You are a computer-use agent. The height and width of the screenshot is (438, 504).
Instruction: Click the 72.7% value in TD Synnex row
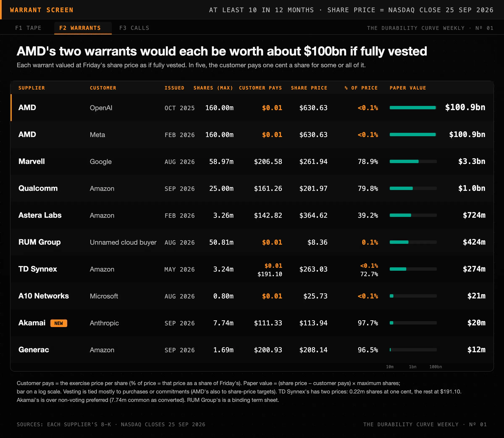[369, 274]
